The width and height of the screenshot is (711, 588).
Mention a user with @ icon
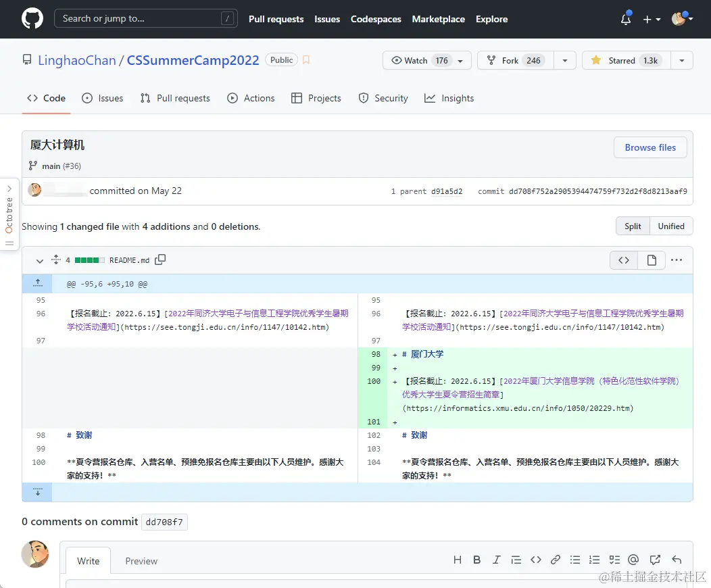point(633,560)
